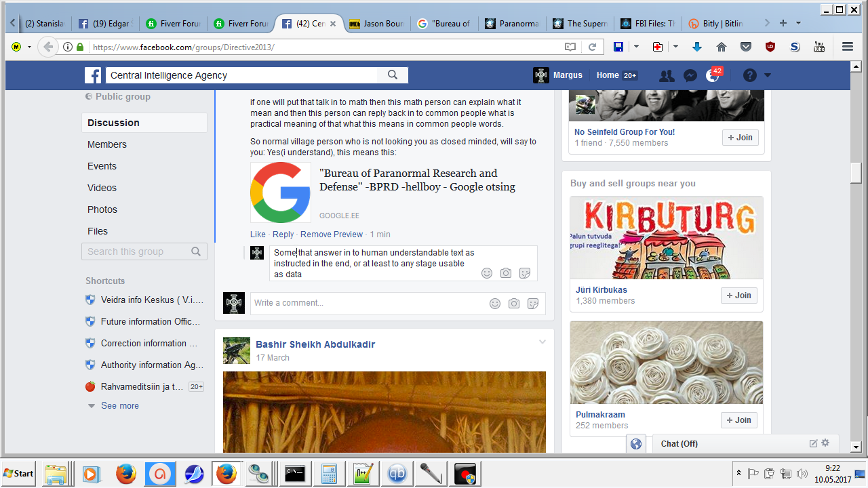Open the dropdown next to the red cross icon
The height and width of the screenshot is (488, 868).
click(675, 47)
